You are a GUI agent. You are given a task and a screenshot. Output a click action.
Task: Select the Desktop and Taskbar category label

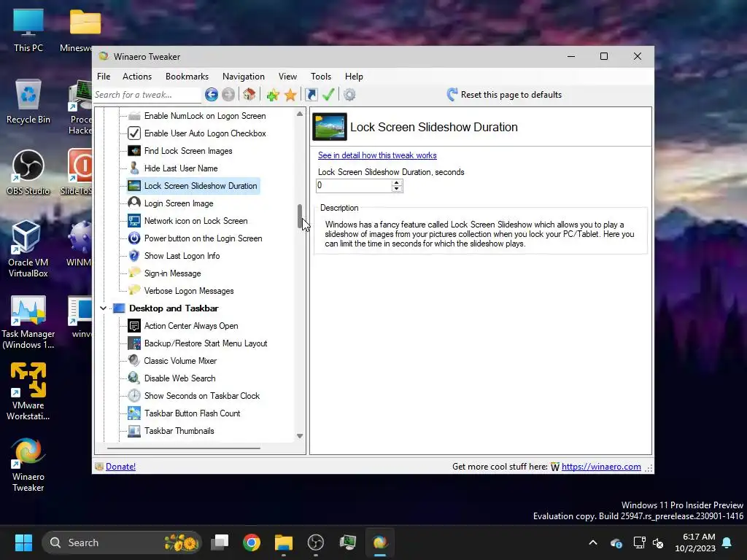[174, 308]
